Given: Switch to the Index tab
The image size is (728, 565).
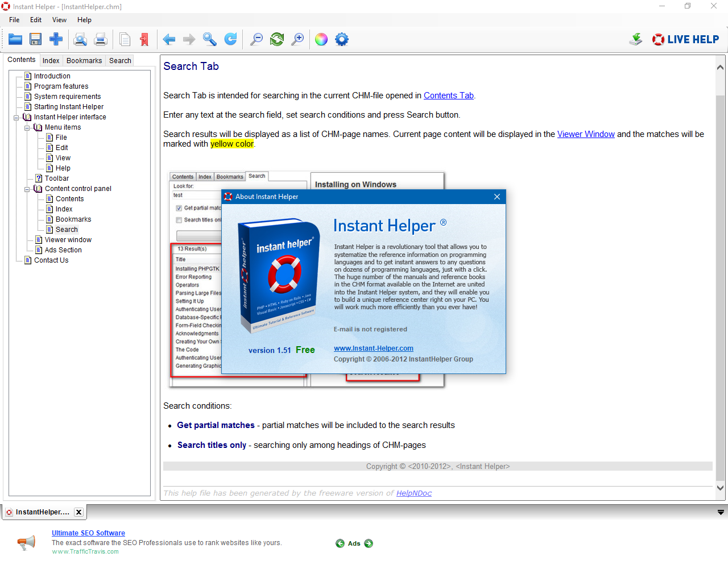Looking at the screenshot, I should point(51,61).
